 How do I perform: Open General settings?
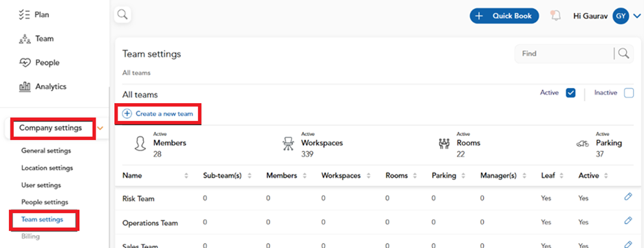[46, 151]
